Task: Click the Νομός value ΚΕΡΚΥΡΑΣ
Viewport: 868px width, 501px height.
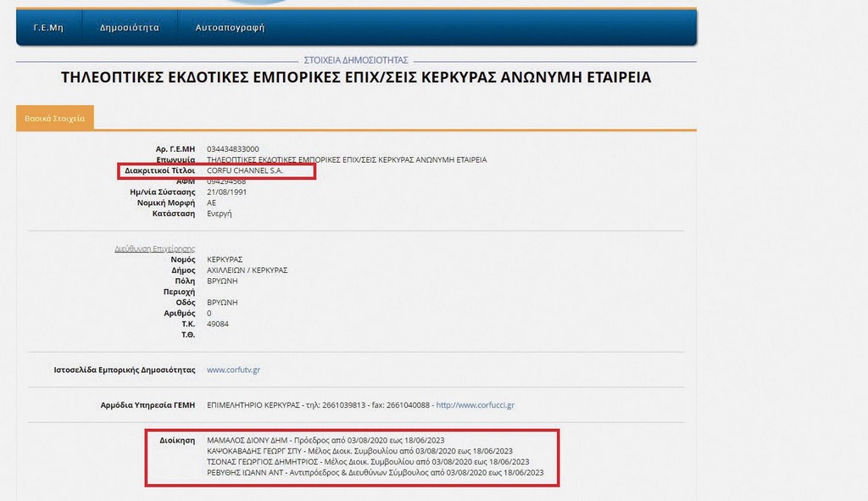Action: [224, 259]
